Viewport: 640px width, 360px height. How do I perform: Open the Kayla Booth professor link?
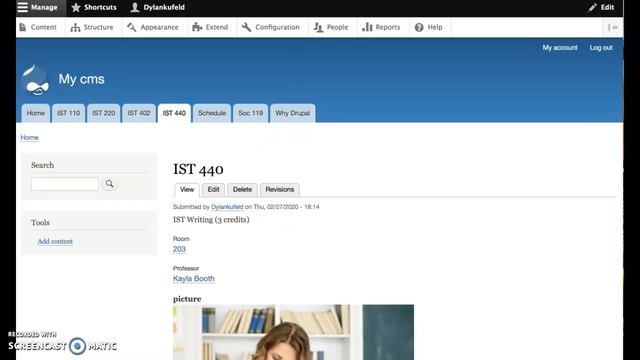193,278
